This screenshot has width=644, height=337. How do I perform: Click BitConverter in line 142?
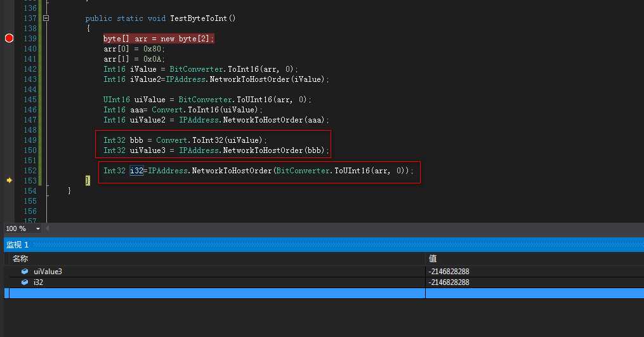pos(196,69)
